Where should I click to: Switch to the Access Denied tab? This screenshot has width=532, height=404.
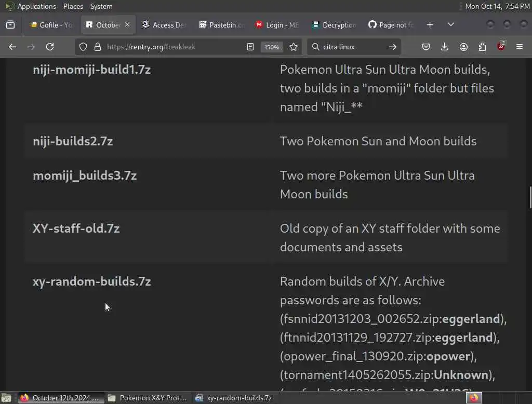tap(164, 25)
